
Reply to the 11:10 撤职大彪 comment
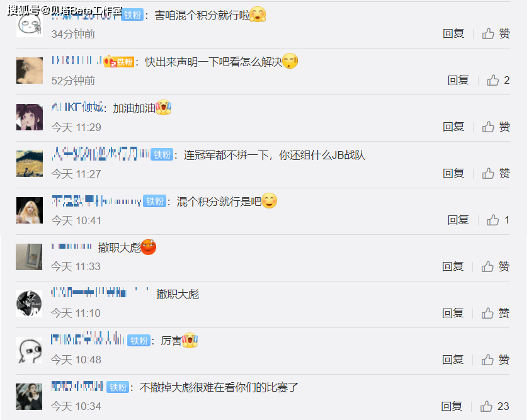click(x=453, y=313)
